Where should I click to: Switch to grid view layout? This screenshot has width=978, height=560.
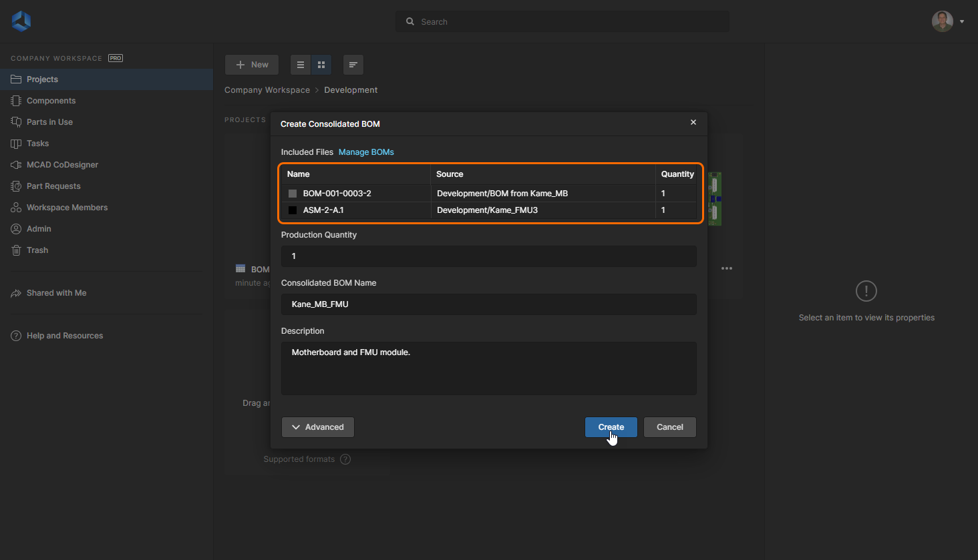tap(321, 65)
